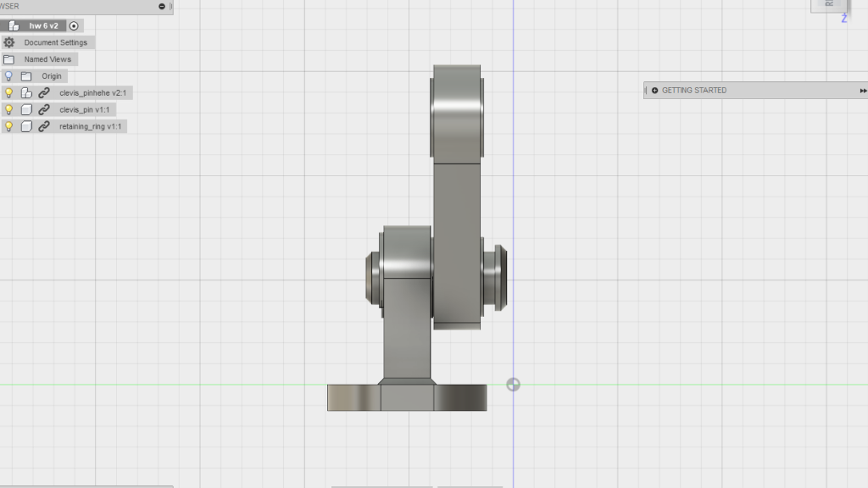The image size is (868, 488).
Task: Collapse the Browser panel with the minus control
Action: (x=161, y=7)
